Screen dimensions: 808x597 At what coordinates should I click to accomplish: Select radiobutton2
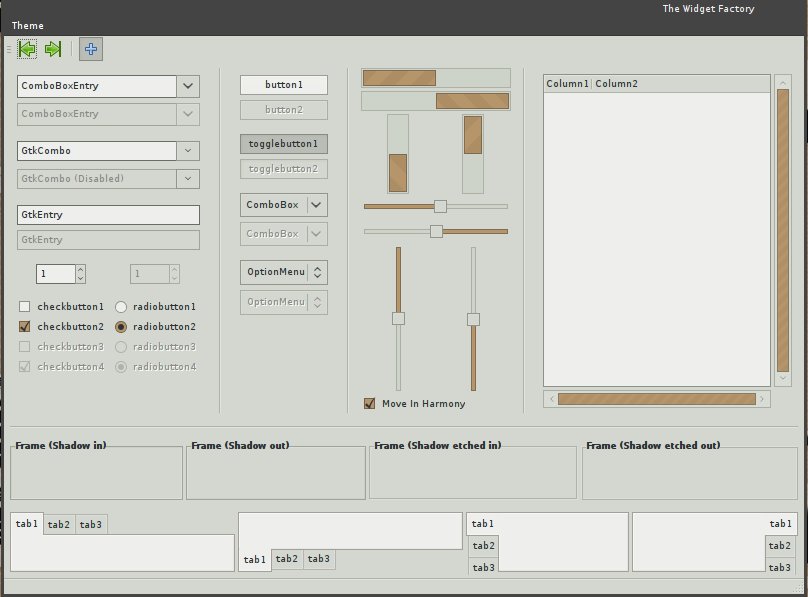tap(121, 327)
